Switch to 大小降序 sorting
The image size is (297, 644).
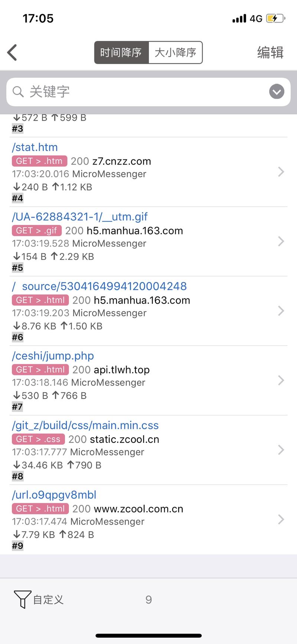(x=175, y=52)
